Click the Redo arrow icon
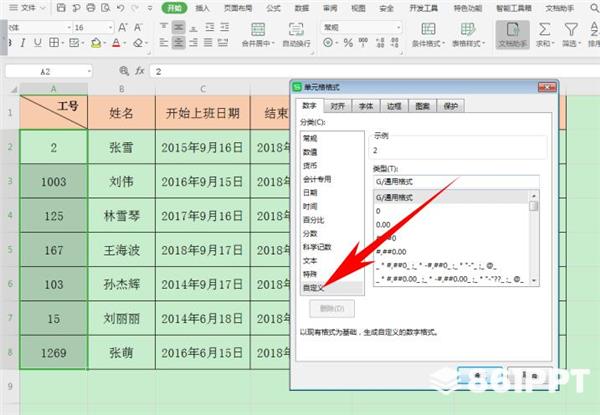Image resolution: width=600 pixels, height=415 pixels. click(135, 8)
